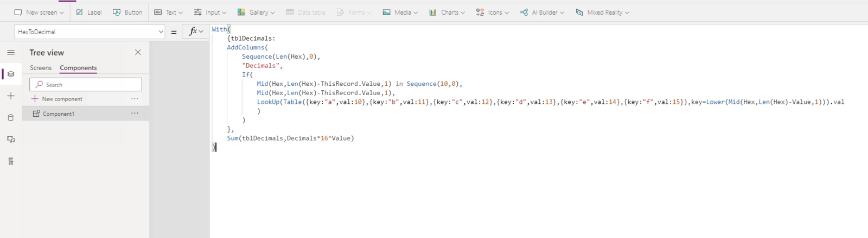Click New component
Image resolution: width=868 pixels, height=238 pixels.
[57, 99]
